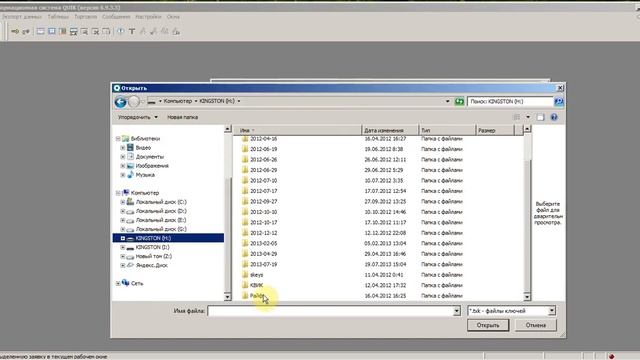
Task: Click the red connection indicator in status bar
Action: (x=611, y=356)
